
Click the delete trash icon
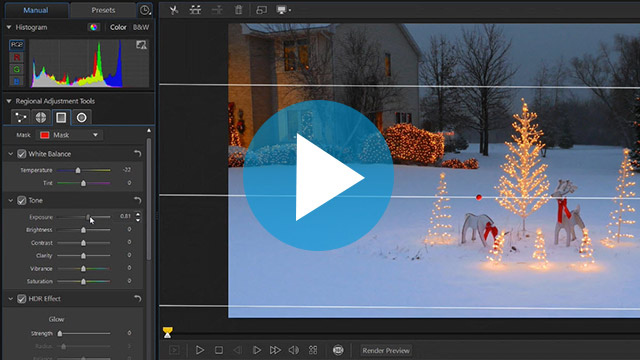238,10
